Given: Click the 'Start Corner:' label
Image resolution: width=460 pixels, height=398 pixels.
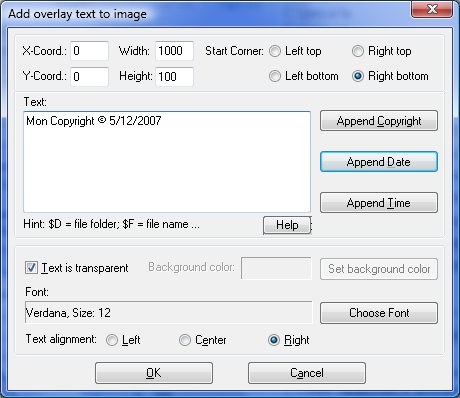Looking at the screenshot, I should point(234,51).
